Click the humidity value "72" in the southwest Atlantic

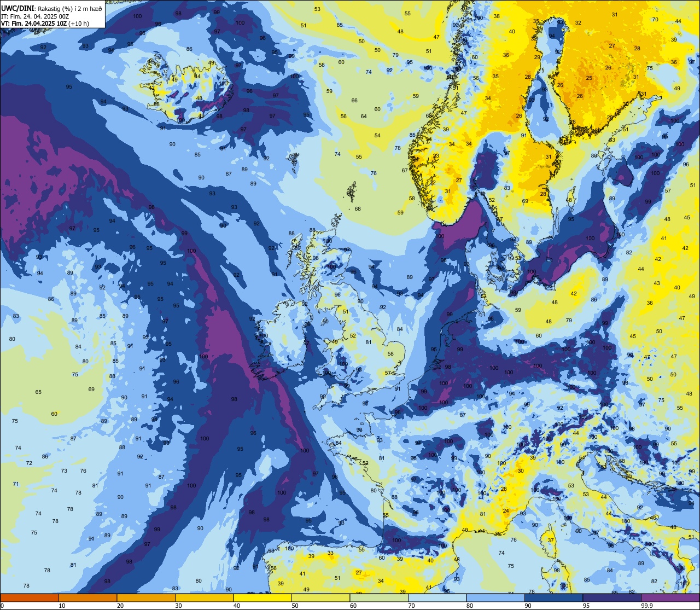coord(29,463)
